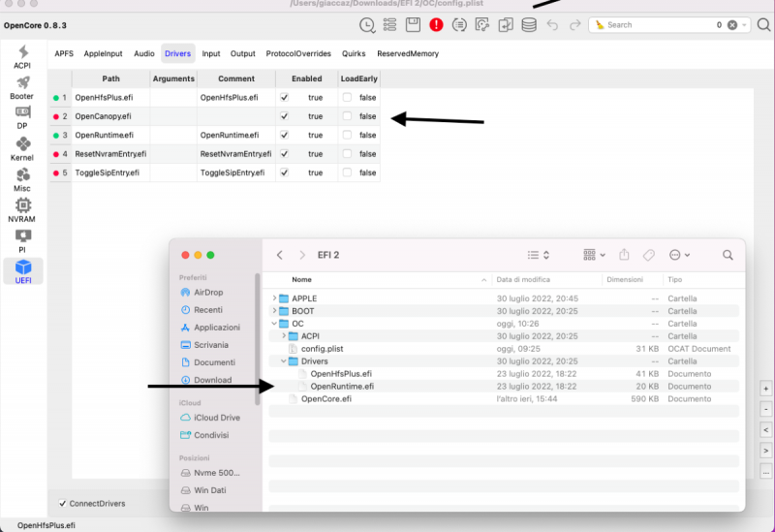Save config with floppy disk icon
This screenshot has height=532, width=775.
pyautogui.click(x=413, y=25)
